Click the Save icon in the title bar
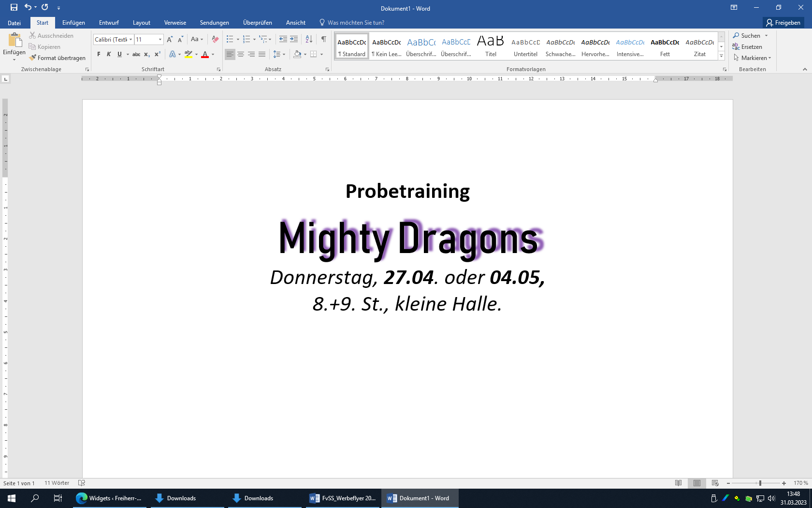The height and width of the screenshot is (508, 812). pos(14,7)
